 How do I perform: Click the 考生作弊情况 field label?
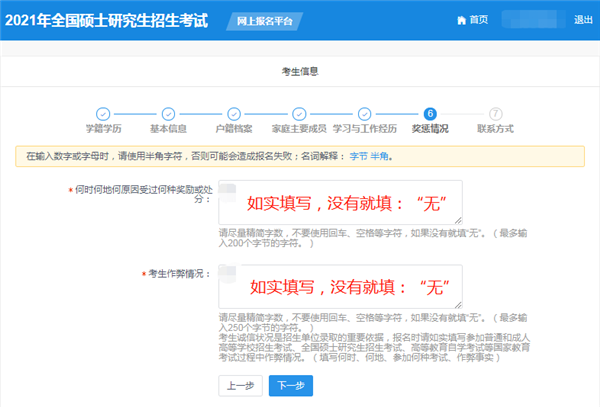coord(176,274)
